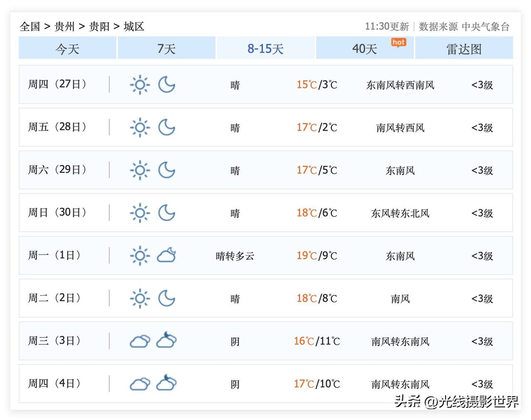Viewport: 531px width, 420px height.
Task: Click the wind text 南风转西风
Action: point(400,128)
